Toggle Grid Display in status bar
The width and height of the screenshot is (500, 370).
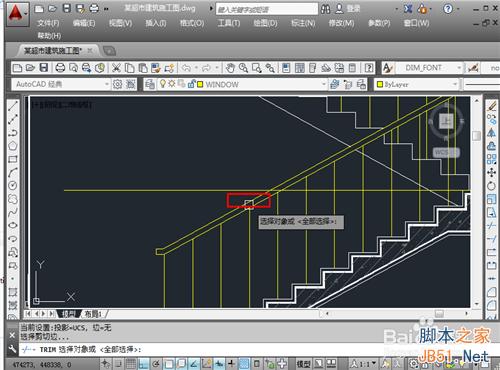point(131,364)
